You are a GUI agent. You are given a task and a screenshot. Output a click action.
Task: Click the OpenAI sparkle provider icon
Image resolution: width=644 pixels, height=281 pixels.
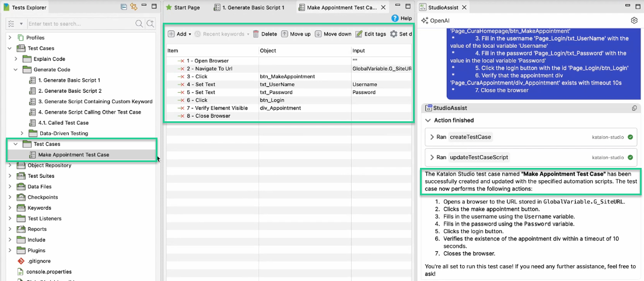425,20
